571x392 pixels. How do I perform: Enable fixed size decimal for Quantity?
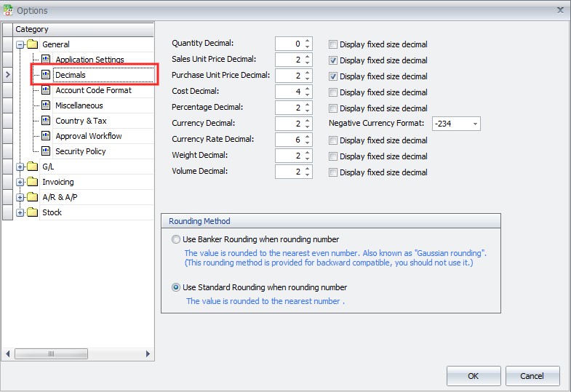tap(333, 44)
